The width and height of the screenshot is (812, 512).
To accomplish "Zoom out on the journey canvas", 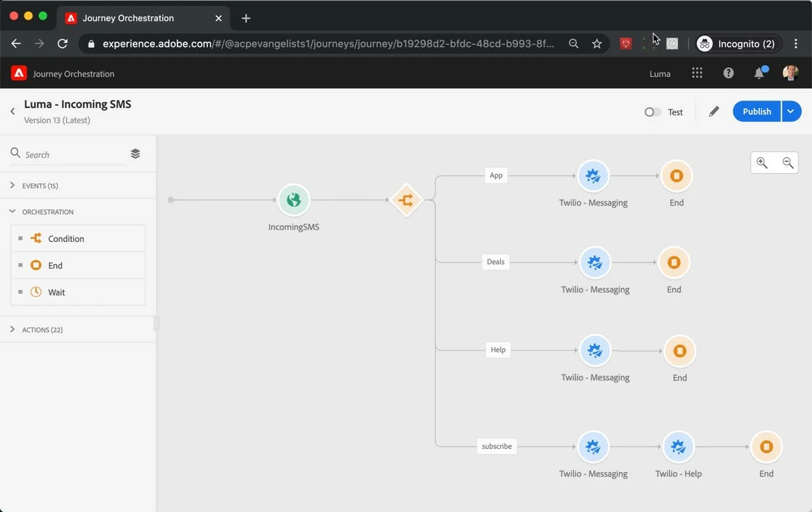I will pyautogui.click(x=787, y=163).
